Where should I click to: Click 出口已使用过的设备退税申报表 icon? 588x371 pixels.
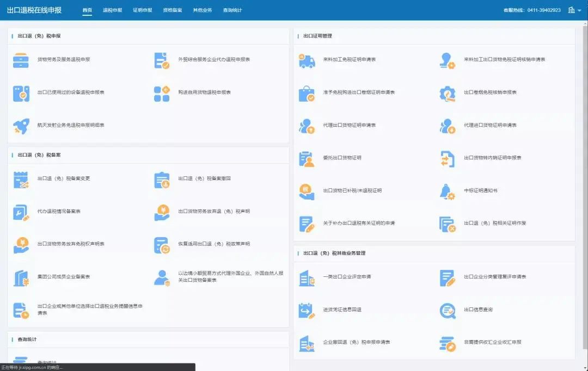click(x=21, y=94)
